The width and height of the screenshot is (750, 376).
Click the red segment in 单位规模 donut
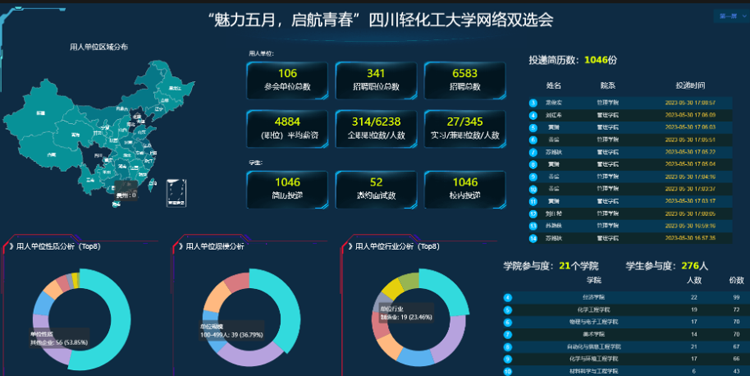[x=237, y=281]
